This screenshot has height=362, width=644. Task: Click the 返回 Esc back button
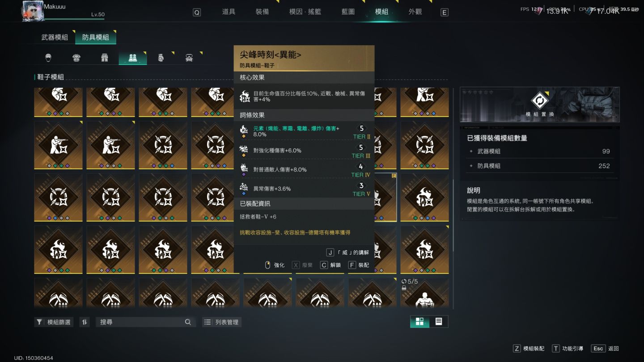tap(606, 349)
